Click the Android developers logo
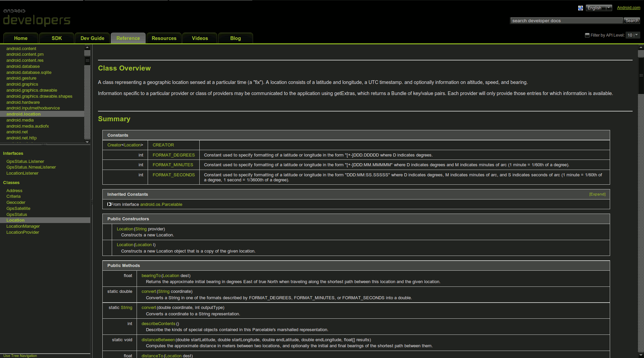The image size is (644, 358). [37, 18]
